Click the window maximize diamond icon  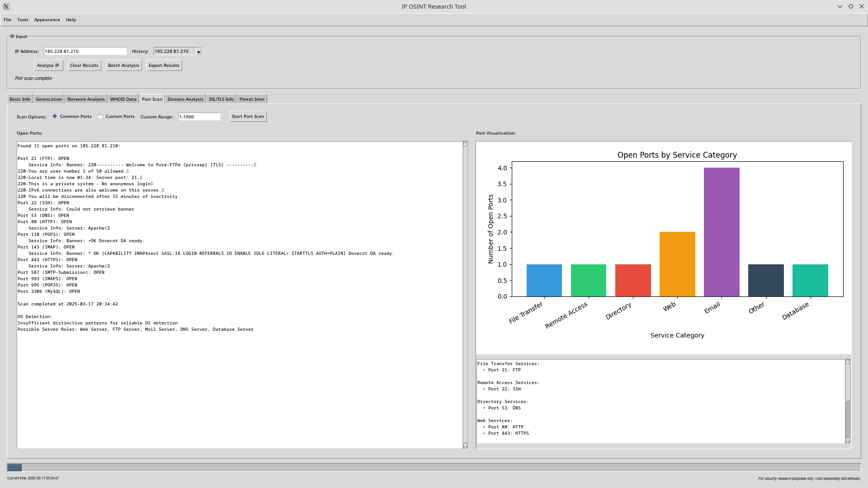pyautogui.click(x=851, y=6)
